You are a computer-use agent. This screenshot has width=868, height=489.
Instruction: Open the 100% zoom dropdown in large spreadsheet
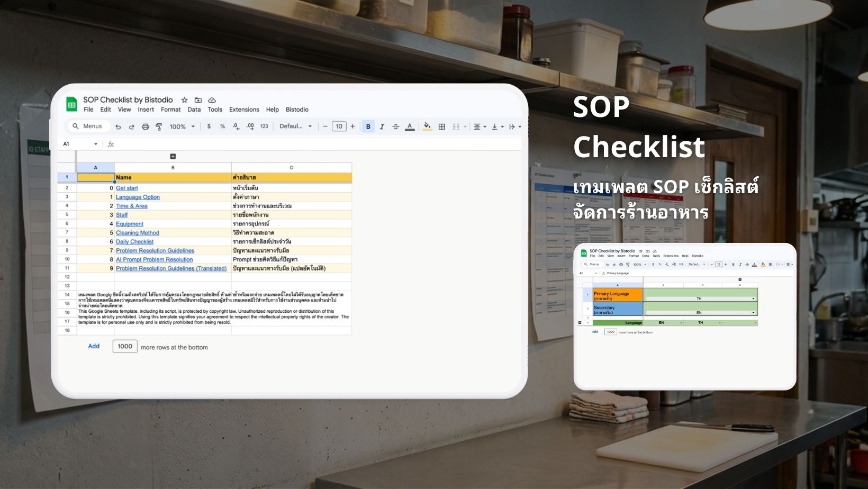(182, 126)
